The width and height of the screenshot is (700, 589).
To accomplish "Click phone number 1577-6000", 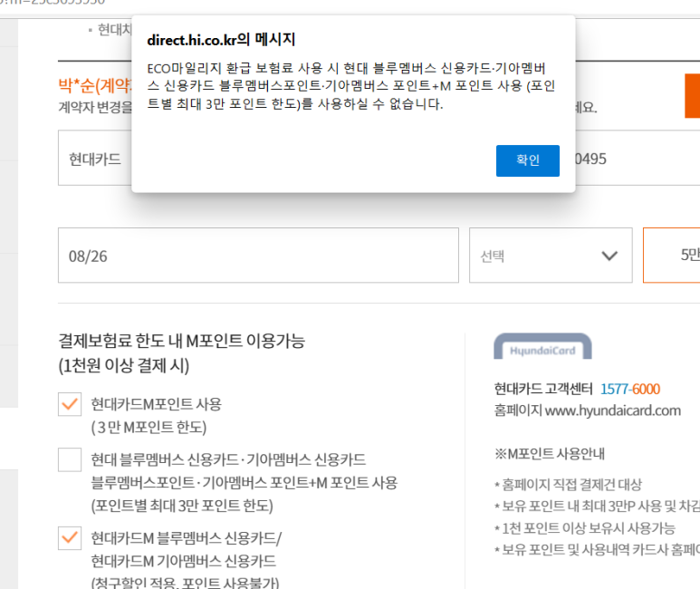I will click(630, 390).
